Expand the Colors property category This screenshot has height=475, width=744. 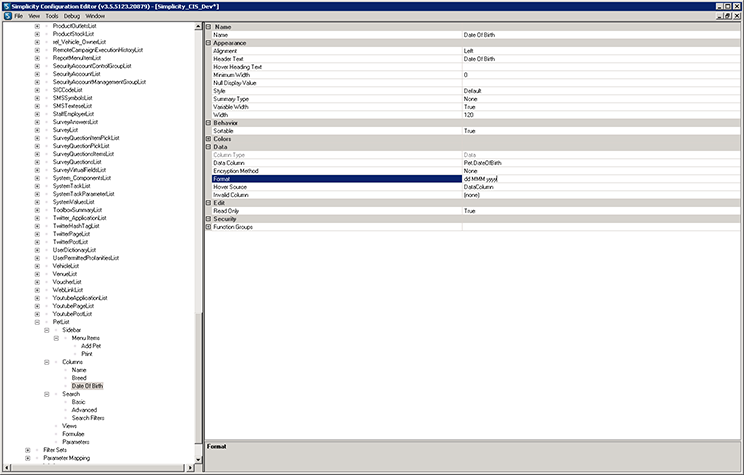[x=208, y=139]
